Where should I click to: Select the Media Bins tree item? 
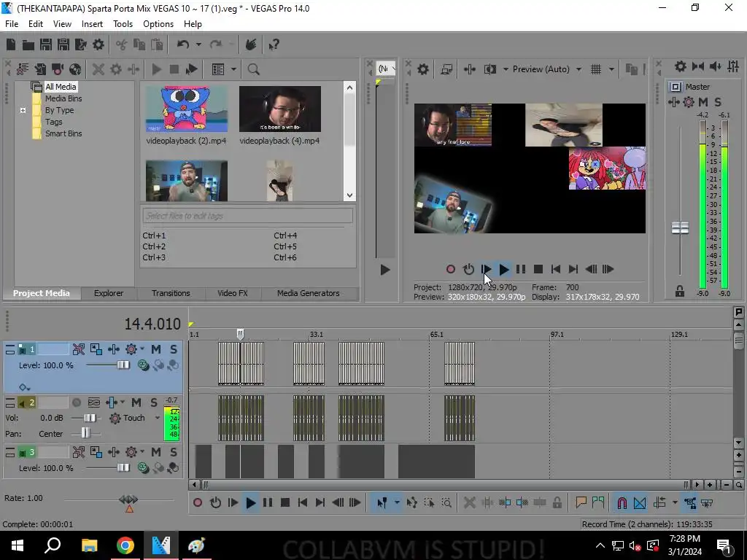[x=63, y=98]
